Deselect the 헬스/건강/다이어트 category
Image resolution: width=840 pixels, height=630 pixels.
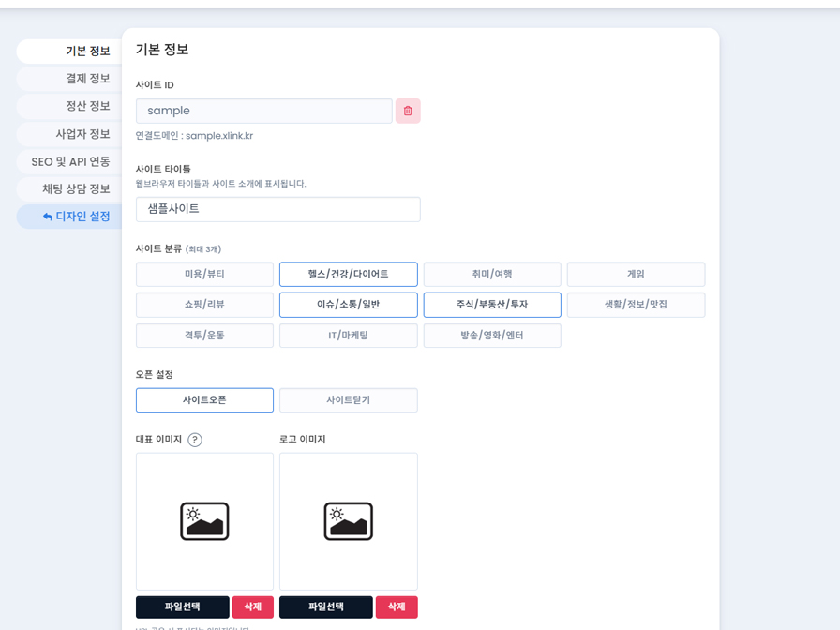coord(349,275)
